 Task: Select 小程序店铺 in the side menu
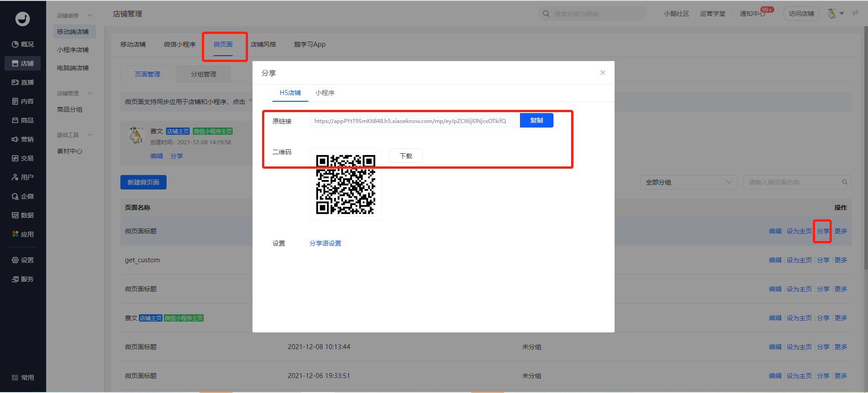point(73,50)
